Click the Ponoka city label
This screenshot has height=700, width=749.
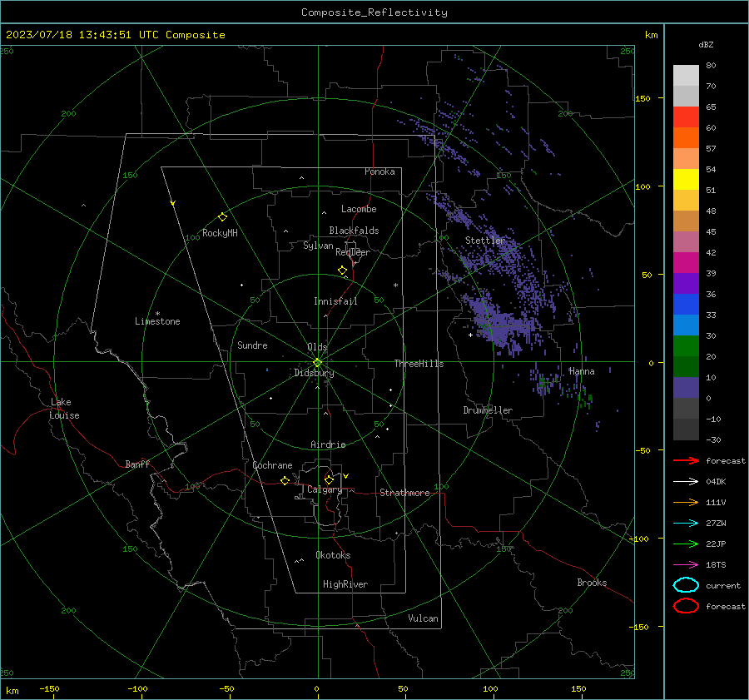click(x=379, y=171)
